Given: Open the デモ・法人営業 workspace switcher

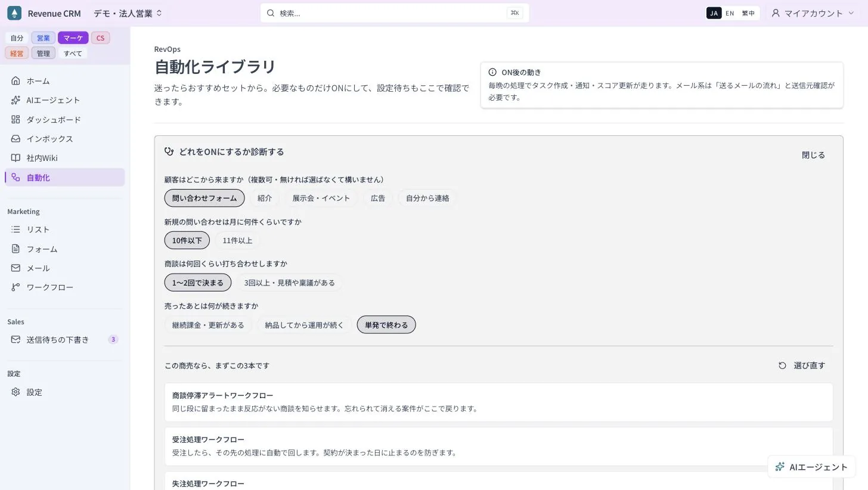Looking at the screenshot, I should tap(128, 13).
